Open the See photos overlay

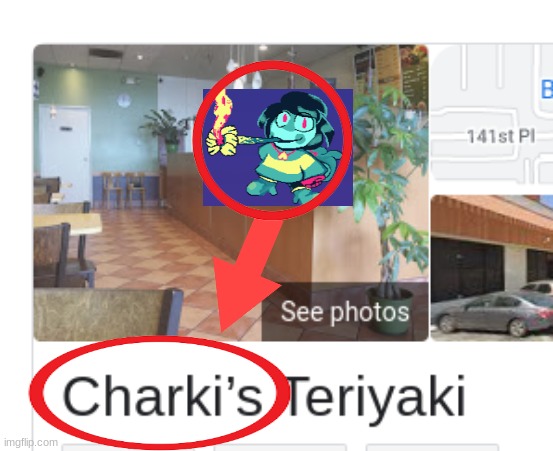coord(345,311)
